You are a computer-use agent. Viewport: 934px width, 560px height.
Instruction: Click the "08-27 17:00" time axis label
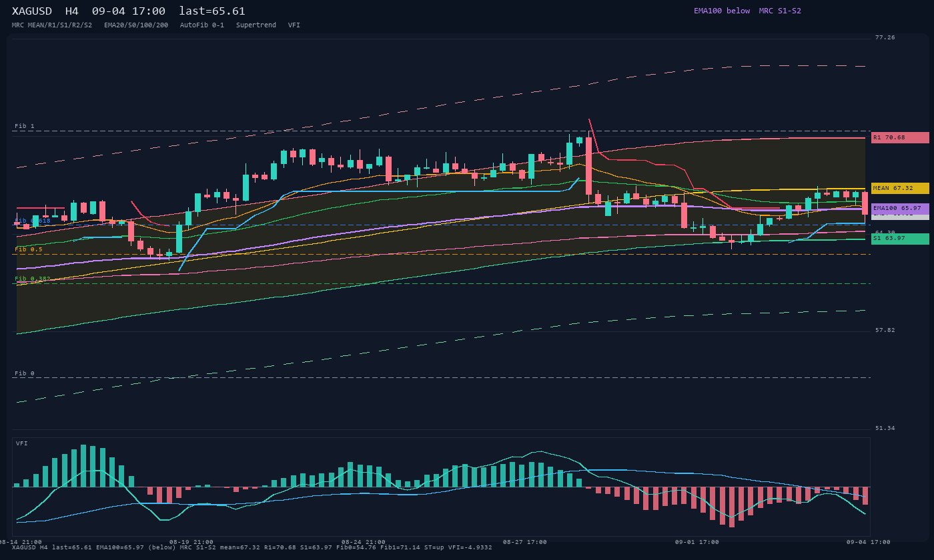tap(525, 542)
